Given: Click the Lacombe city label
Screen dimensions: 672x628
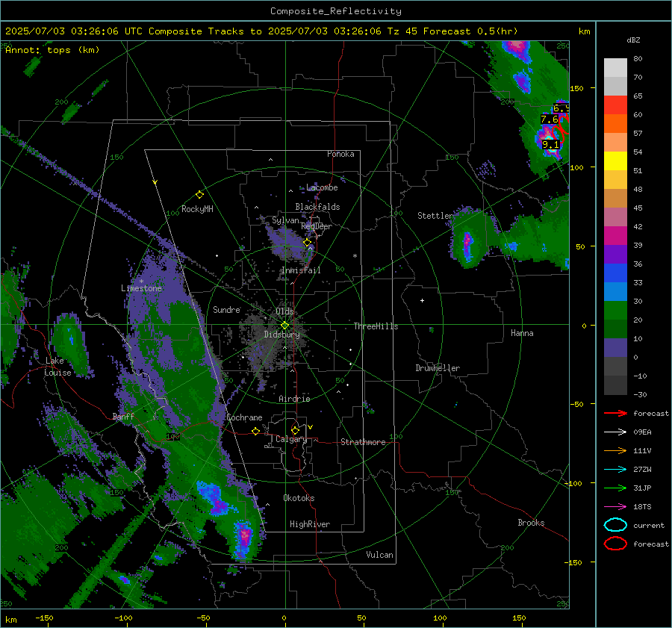Looking at the screenshot, I should pos(322,187).
